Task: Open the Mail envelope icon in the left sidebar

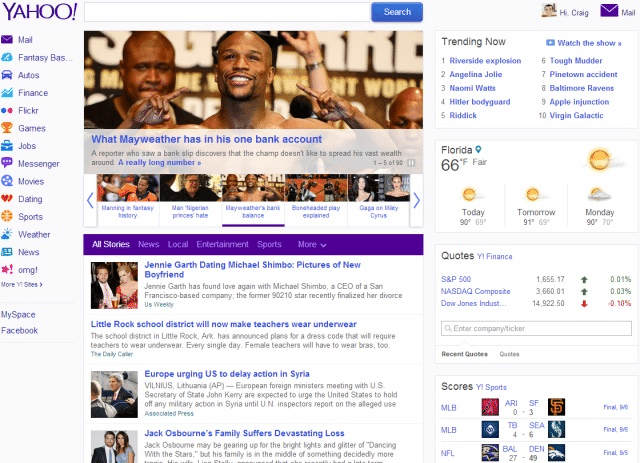Action: click(7, 40)
